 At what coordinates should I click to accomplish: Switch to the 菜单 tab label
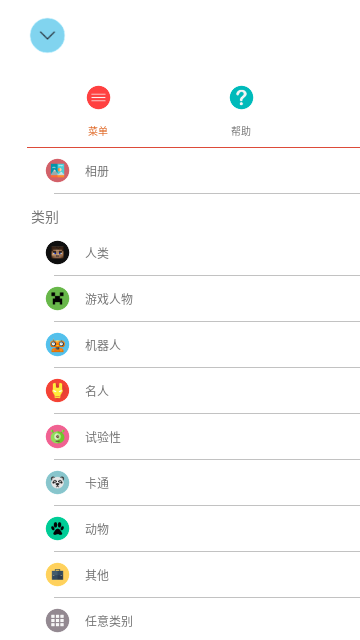coord(98,131)
